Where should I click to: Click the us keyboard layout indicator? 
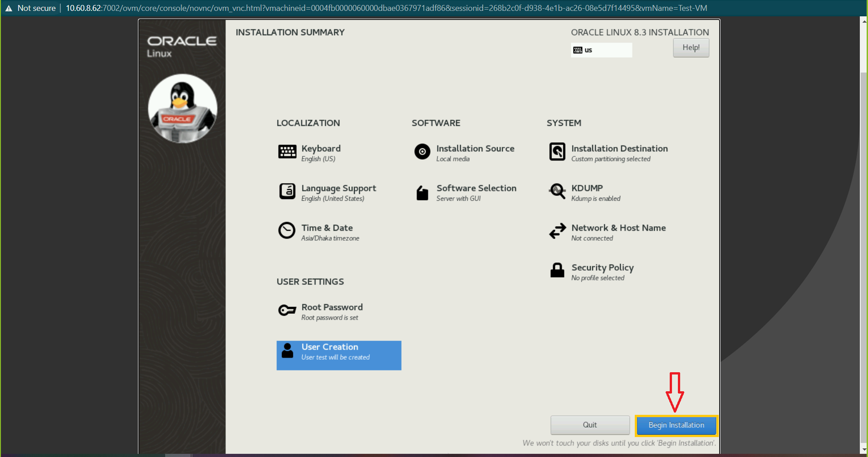tap(601, 50)
